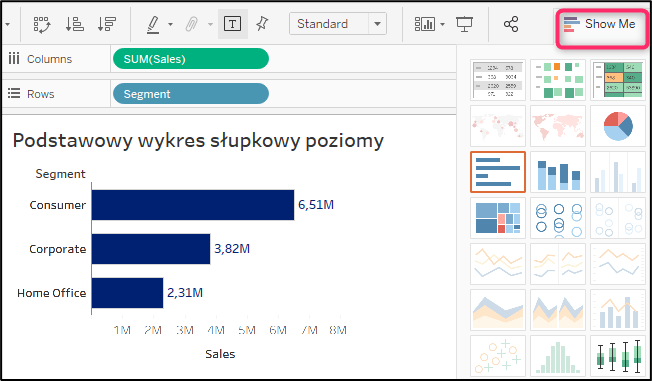Select the heat map chart type

(558, 79)
